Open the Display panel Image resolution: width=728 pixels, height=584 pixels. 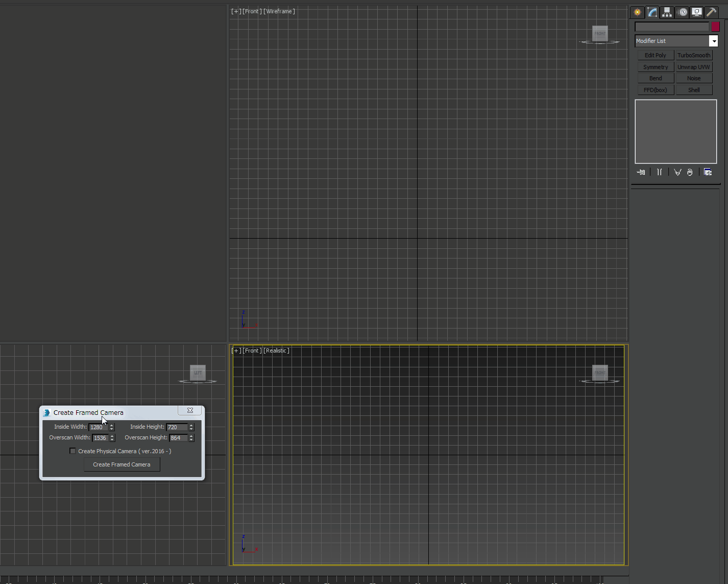[x=696, y=12]
